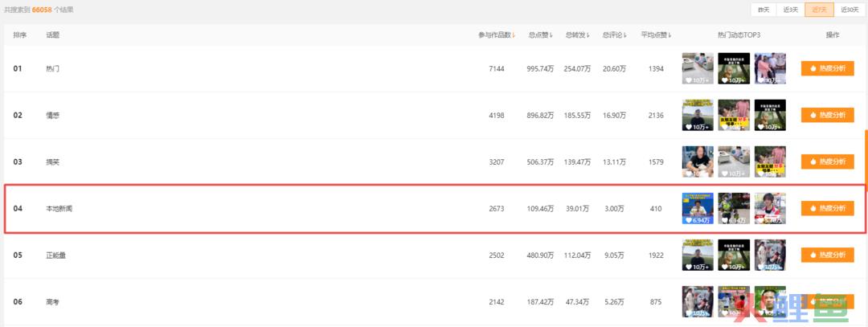The height and width of the screenshot is (327, 868).
Task: Open third top video thumbnail of 情感
Action: click(770, 115)
